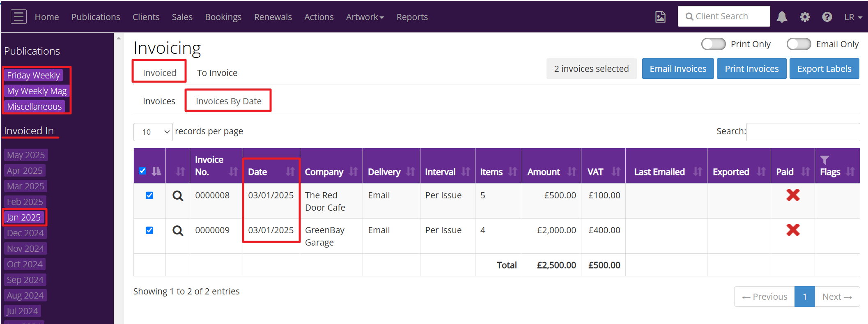Image resolution: width=868 pixels, height=324 pixels.
Task: Open Actions in the navbar
Action: coord(319,17)
